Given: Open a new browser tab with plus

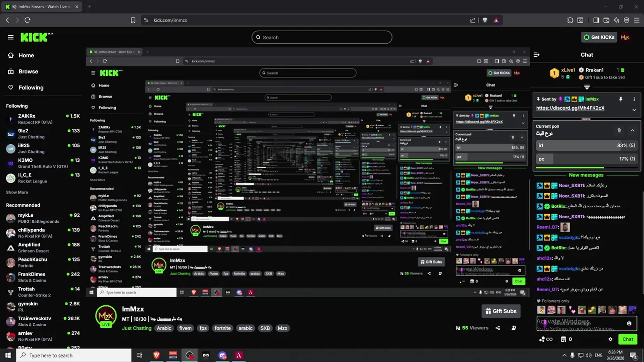Looking at the screenshot, I should click(89, 7).
